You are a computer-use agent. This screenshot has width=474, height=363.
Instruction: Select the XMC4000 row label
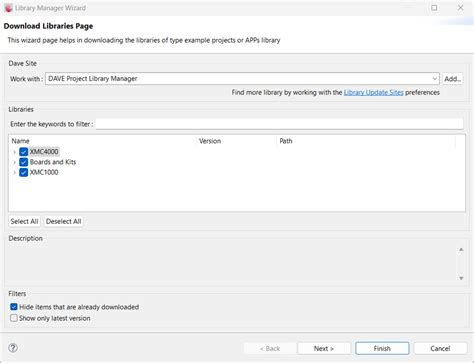(44, 152)
